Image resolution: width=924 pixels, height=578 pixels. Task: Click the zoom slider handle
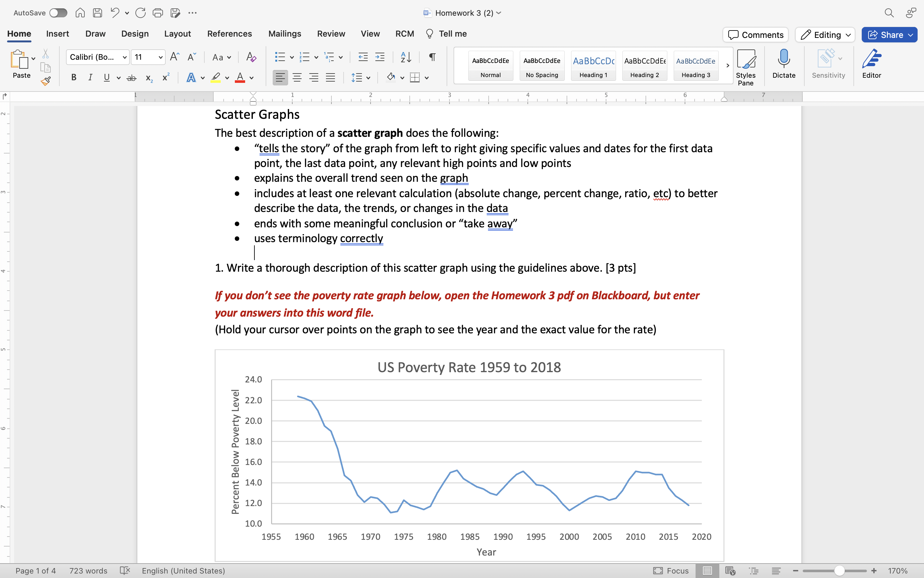(839, 571)
